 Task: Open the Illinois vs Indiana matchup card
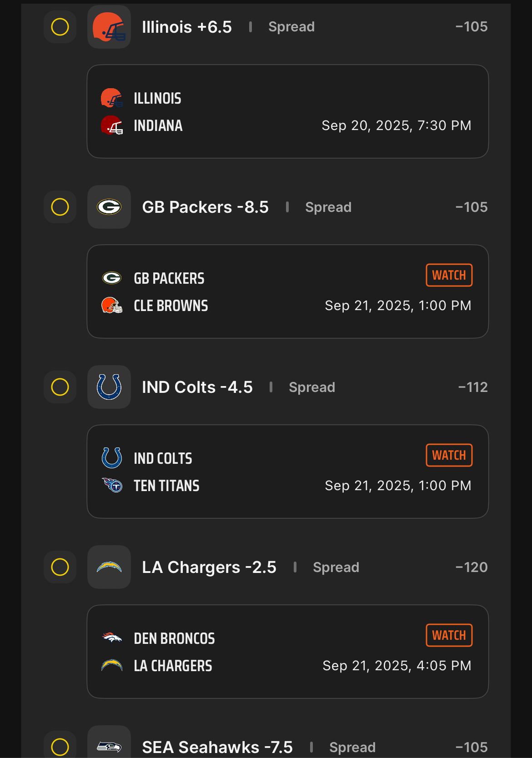(288, 111)
